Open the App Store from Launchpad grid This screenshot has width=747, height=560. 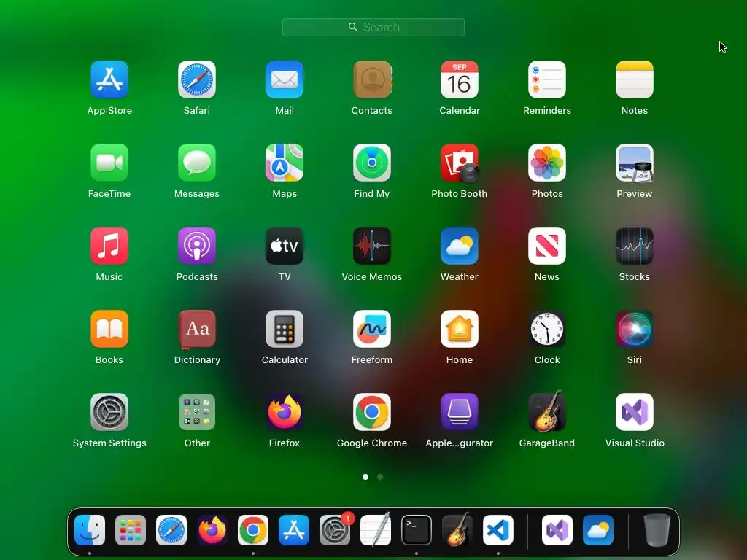click(109, 79)
